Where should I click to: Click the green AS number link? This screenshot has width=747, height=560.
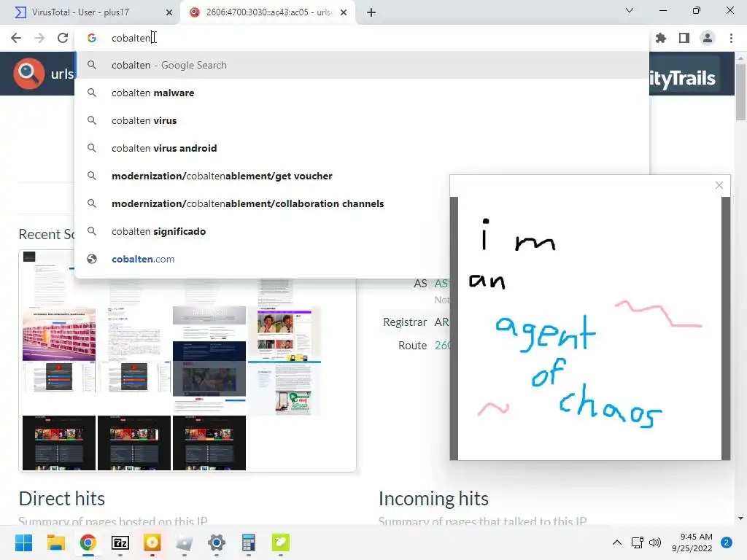(x=441, y=284)
